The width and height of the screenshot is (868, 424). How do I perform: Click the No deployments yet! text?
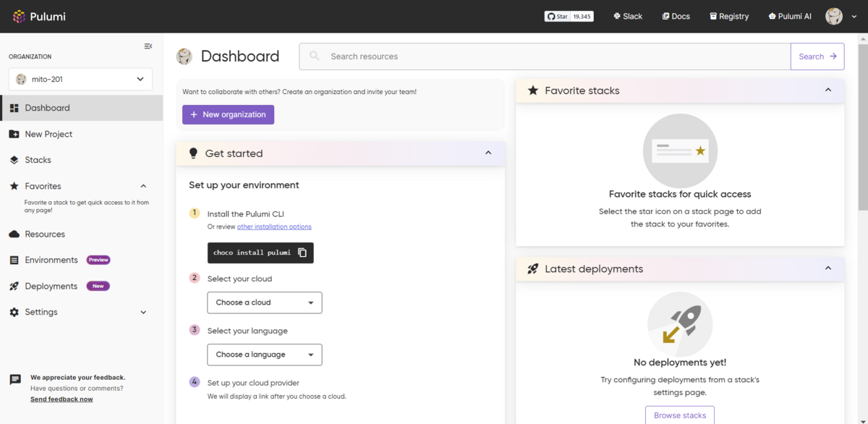(x=680, y=362)
